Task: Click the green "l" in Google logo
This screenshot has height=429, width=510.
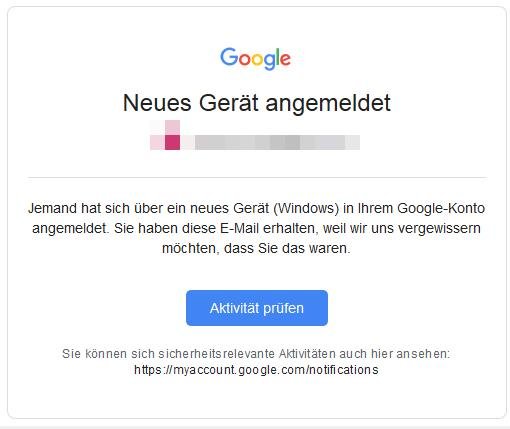Action: [277, 57]
